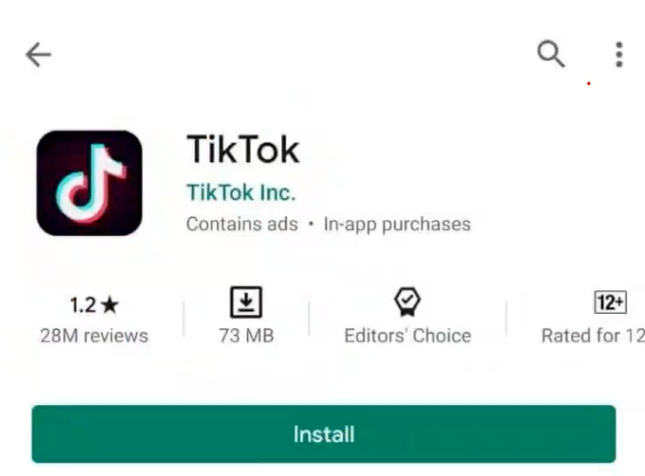The width and height of the screenshot is (645, 476).
Task: Click the Contains ads label
Action: click(242, 224)
